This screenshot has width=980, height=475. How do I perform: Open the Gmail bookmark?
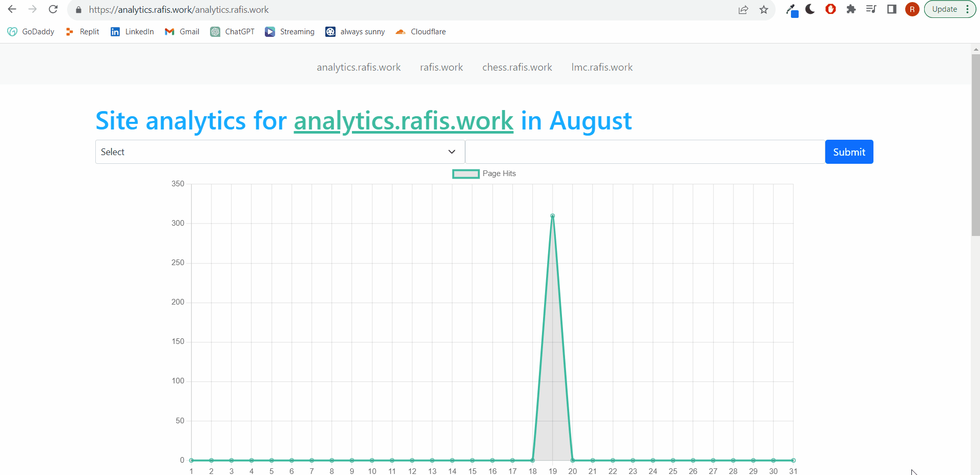[x=182, y=32]
